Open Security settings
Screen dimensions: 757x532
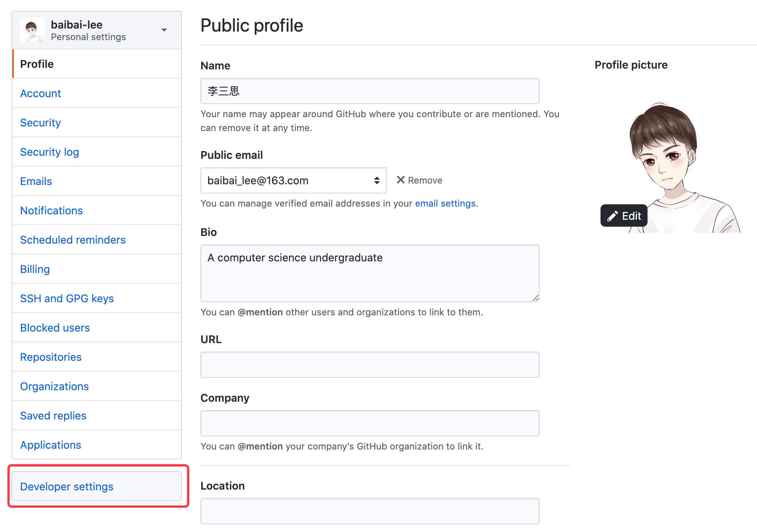click(x=40, y=123)
